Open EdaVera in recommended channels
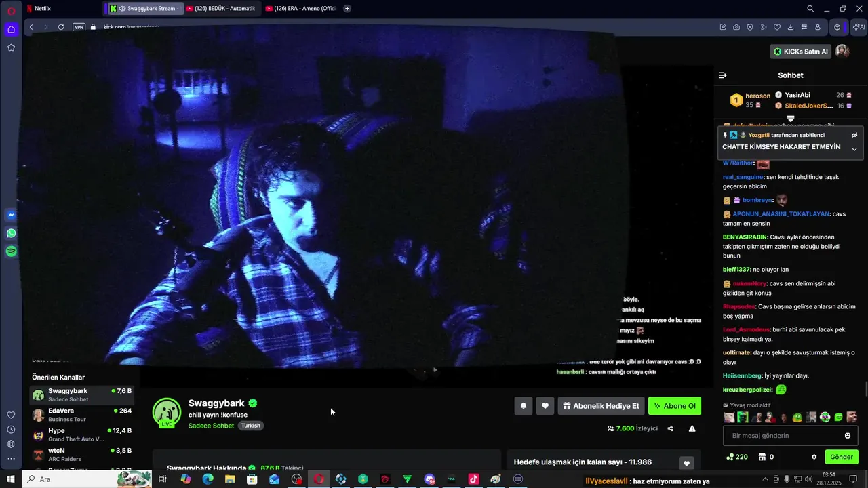This screenshot has width=868, height=488. pos(81,415)
